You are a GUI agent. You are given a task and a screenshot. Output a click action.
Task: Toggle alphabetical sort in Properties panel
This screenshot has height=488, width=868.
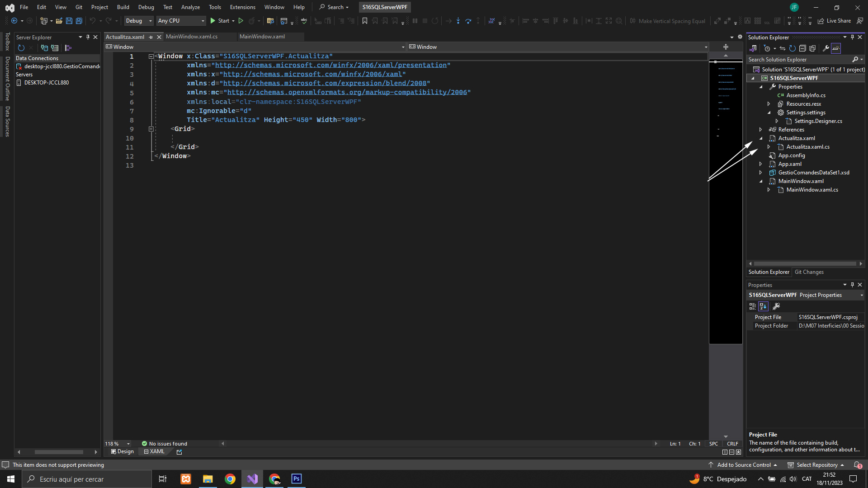(x=763, y=306)
